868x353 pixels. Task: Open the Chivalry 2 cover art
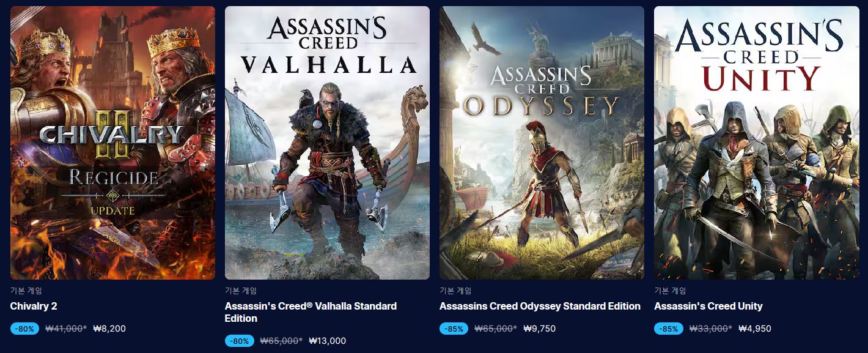click(x=112, y=143)
